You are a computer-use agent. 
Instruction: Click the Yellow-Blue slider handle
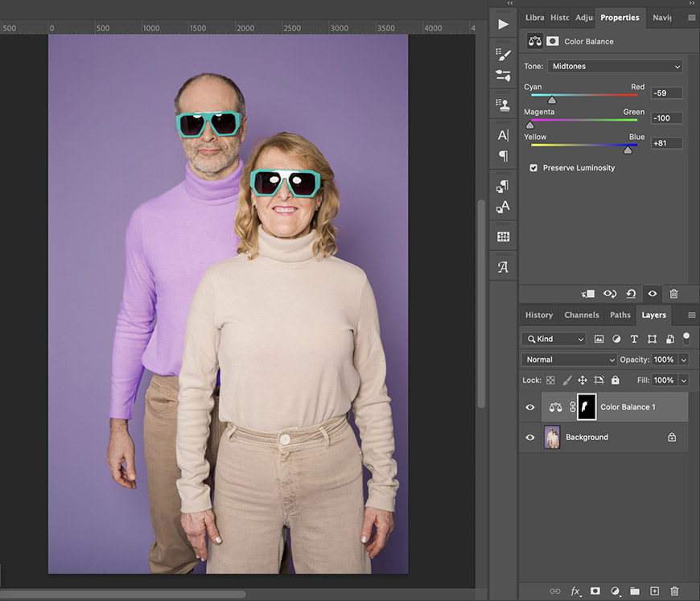tap(628, 150)
